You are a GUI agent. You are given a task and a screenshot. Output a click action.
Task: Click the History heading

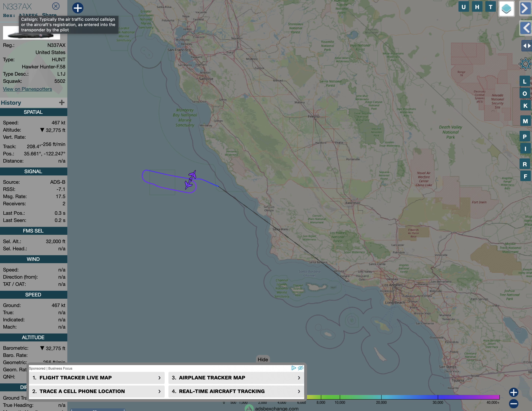(11, 103)
